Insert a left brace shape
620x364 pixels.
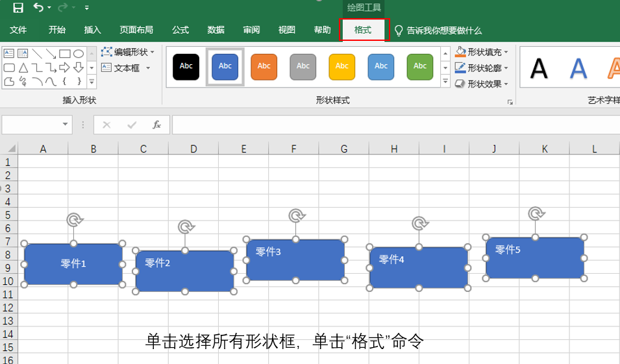64,81
